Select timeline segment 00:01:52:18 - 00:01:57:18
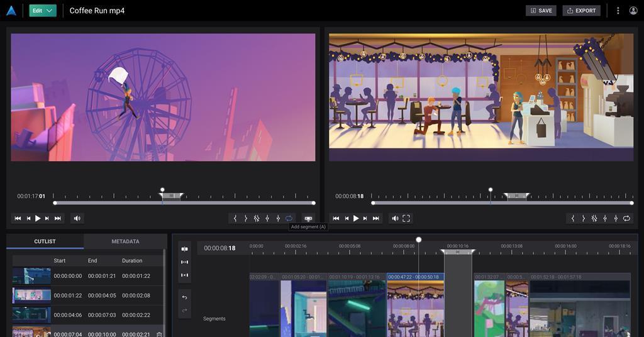Viewport: 644px width, 337px height. pos(580,306)
